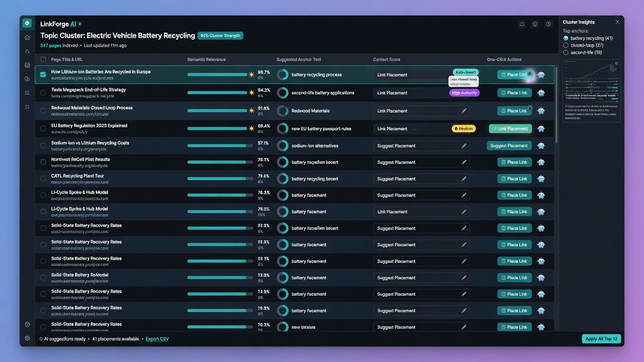
Task: Click the '41 placements available' status text
Action: click(x=116, y=339)
